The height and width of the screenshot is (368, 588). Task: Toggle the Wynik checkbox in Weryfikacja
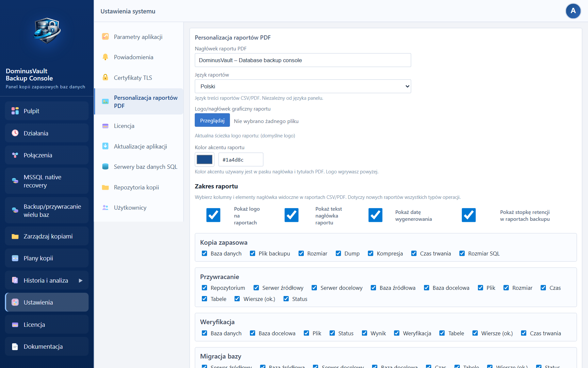364,333
